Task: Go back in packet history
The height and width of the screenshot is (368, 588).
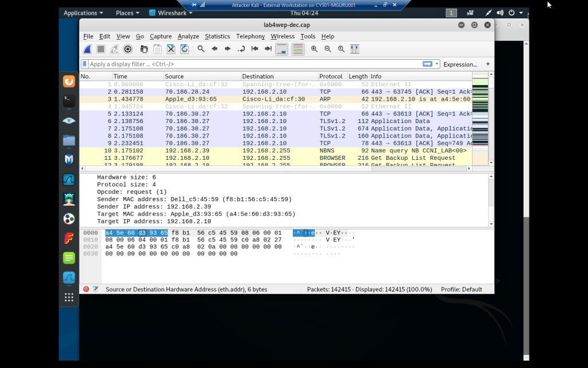Action: pyautogui.click(x=215, y=49)
